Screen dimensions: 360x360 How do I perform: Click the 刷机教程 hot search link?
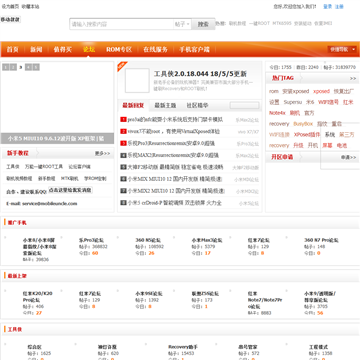point(237,23)
